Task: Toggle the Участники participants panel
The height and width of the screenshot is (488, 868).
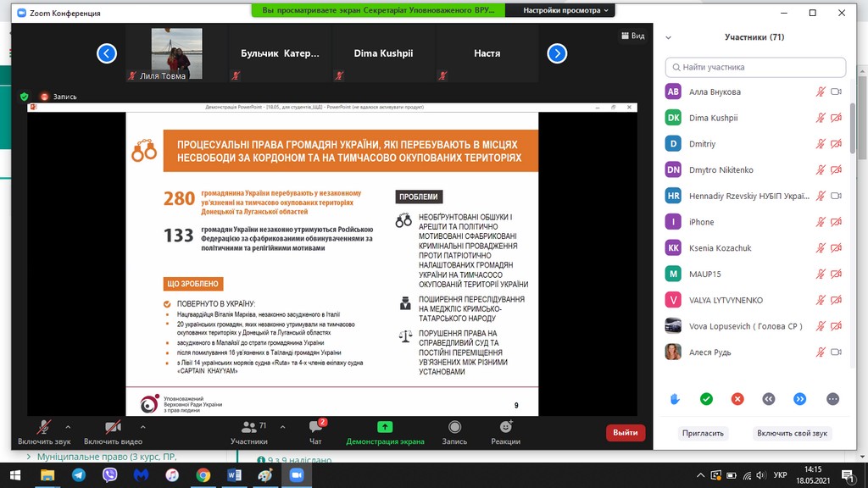Action: (249, 431)
